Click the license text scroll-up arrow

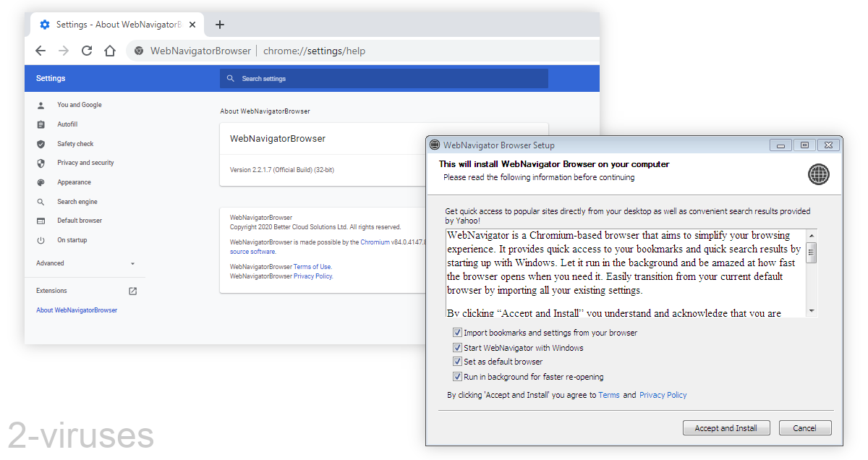point(812,236)
